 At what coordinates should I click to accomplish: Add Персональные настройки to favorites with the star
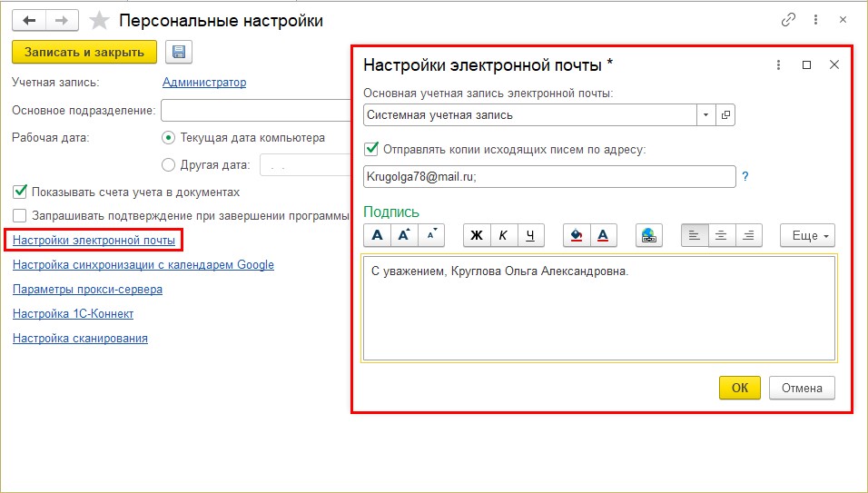[x=99, y=21]
